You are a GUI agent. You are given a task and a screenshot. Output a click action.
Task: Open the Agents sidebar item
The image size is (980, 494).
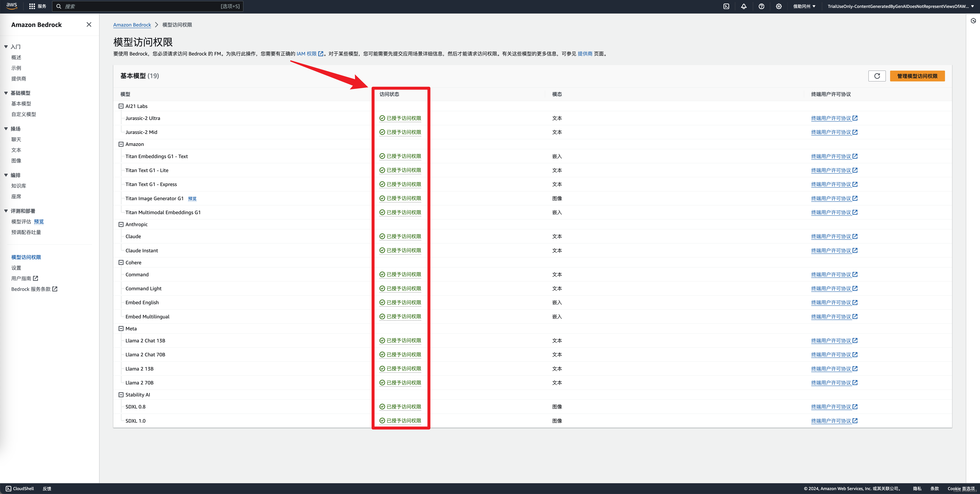point(16,197)
